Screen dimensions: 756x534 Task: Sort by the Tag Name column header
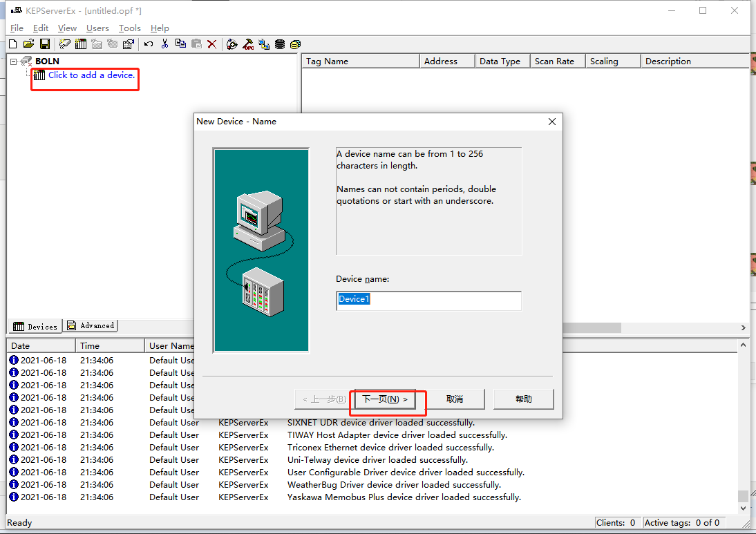click(x=361, y=61)
